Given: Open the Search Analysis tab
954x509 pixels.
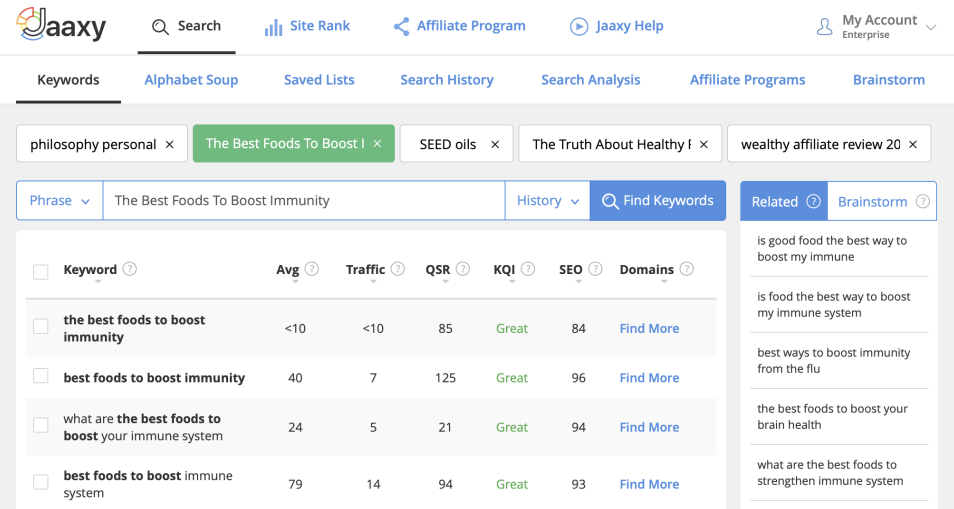Looking at the screenshot, I should [591, 80].
